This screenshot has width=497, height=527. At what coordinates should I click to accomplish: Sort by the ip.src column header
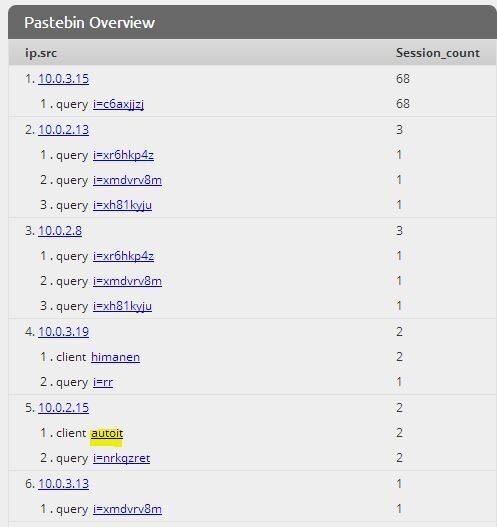[41, 53]
